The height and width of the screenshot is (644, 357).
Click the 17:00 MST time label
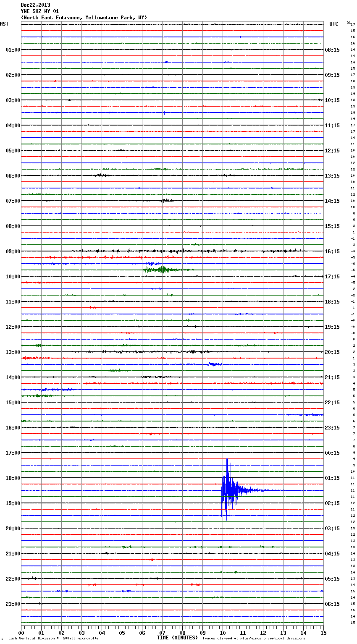[x=13, y=453]
